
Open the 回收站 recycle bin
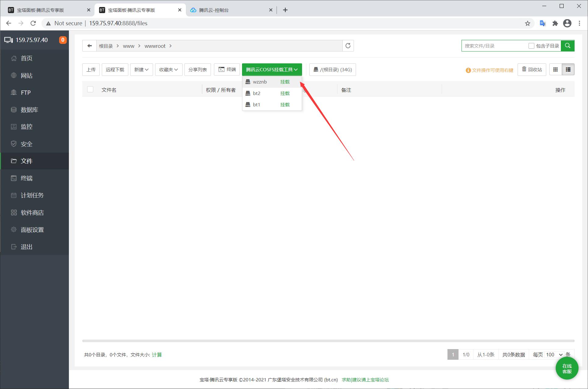point(532,69)
